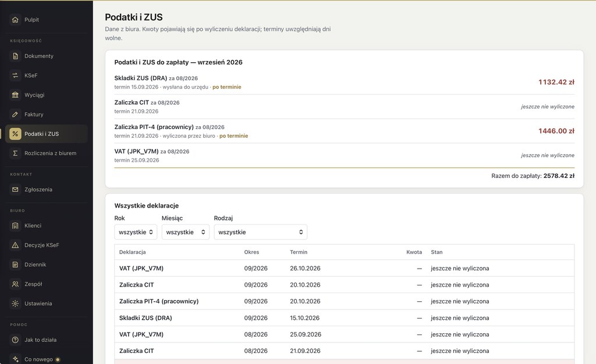Click the KSeF arrows icon
596x364 pixels.
[15, 76]
